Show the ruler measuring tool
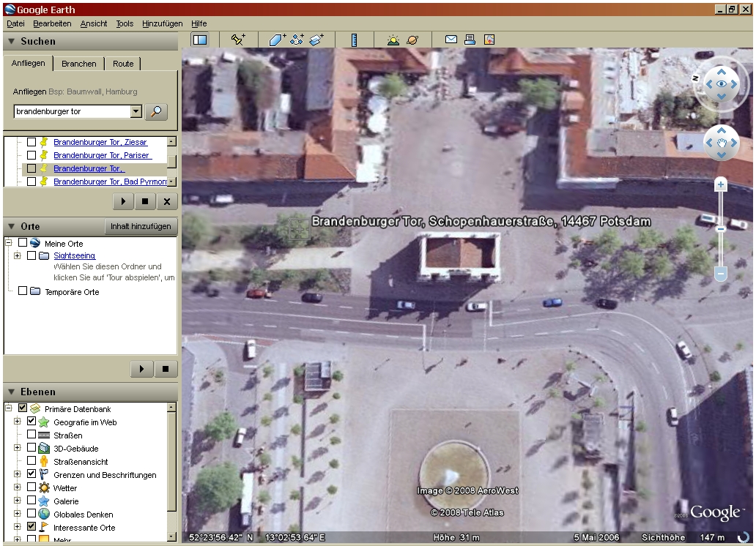 [x=355, y=40]
